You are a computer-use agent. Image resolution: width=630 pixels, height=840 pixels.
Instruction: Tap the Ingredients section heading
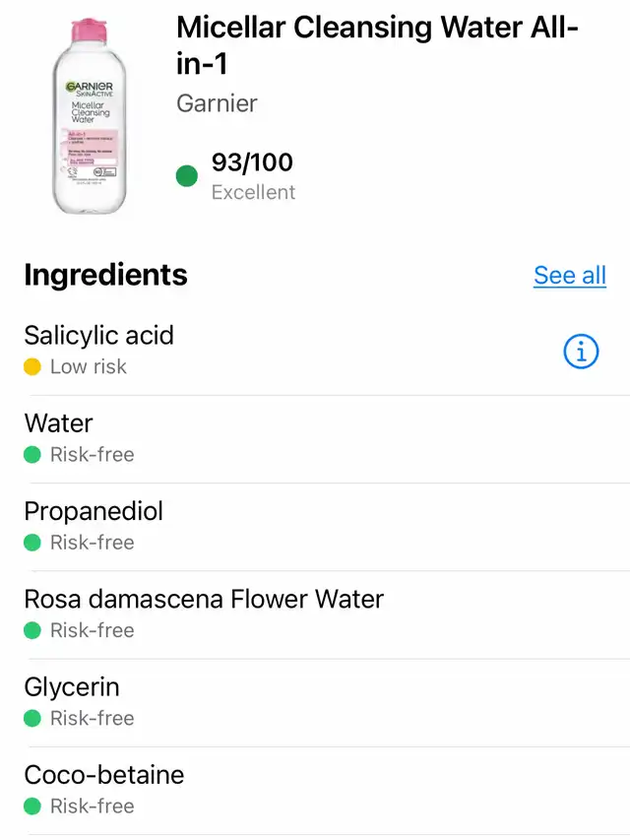105,275
